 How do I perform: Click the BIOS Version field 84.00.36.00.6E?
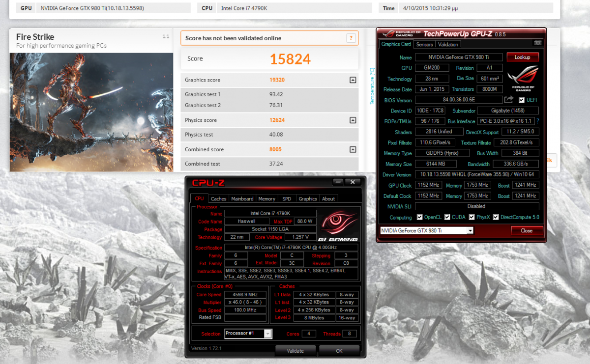click(x=459, y=100)
